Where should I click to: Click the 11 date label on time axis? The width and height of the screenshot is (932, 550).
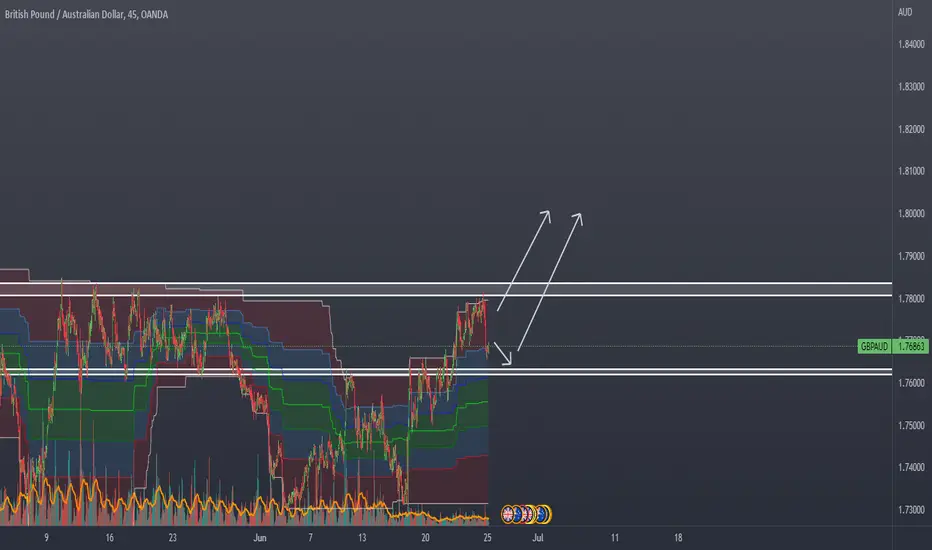coord(615,538)
